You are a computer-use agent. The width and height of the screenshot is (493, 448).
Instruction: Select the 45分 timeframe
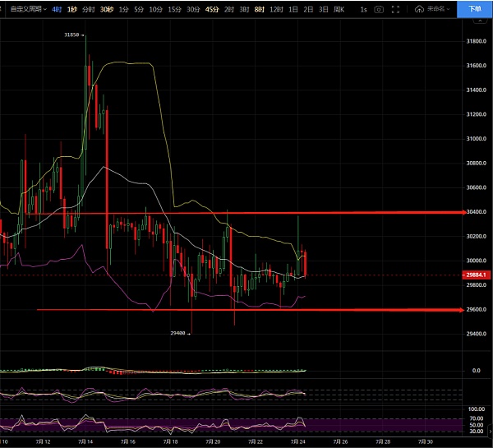coord(212,8)
